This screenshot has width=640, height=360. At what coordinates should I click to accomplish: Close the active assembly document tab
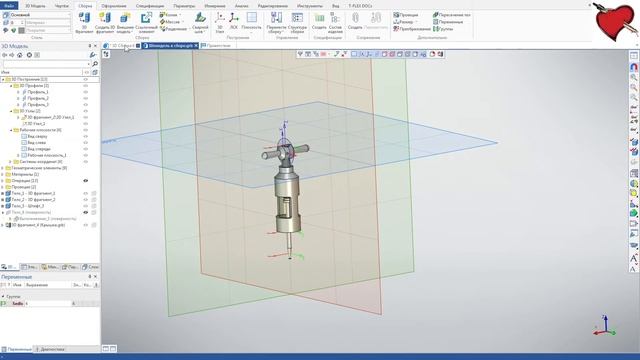pos(196,46)
